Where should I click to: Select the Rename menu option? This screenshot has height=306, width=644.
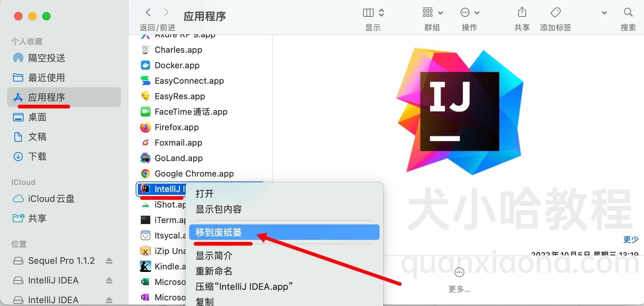pos(214,271)
